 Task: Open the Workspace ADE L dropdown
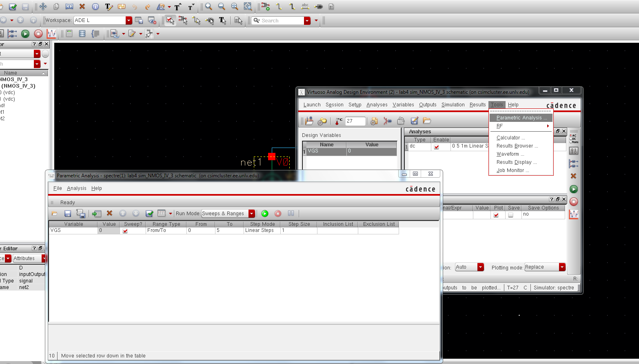[129, 20]
